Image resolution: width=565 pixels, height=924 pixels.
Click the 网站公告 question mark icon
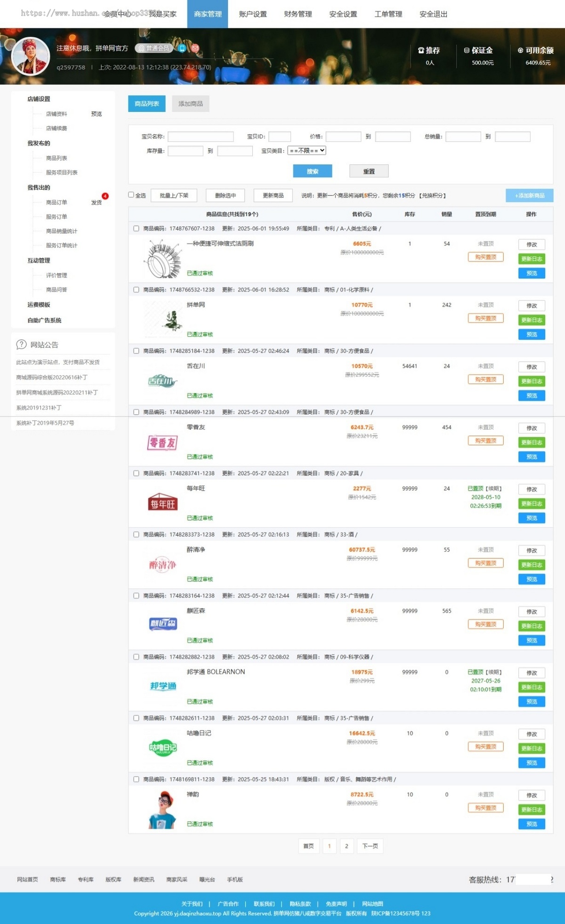pyautogui.click(x=21, y=345)
